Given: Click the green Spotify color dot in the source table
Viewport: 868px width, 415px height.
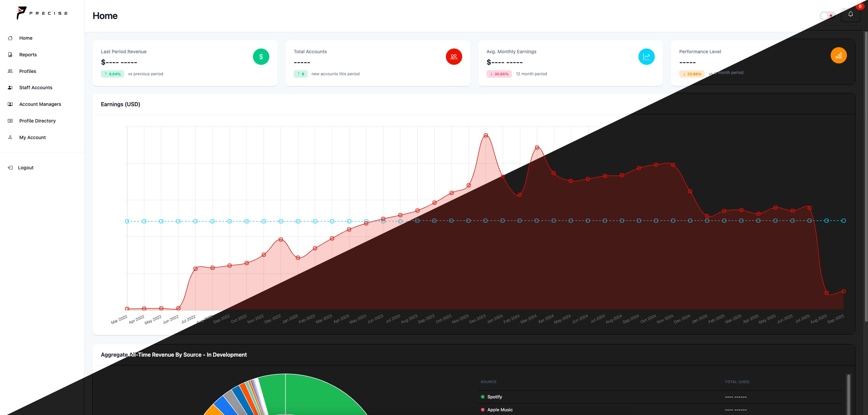Looking at the screenshot, I should [483, 396].
